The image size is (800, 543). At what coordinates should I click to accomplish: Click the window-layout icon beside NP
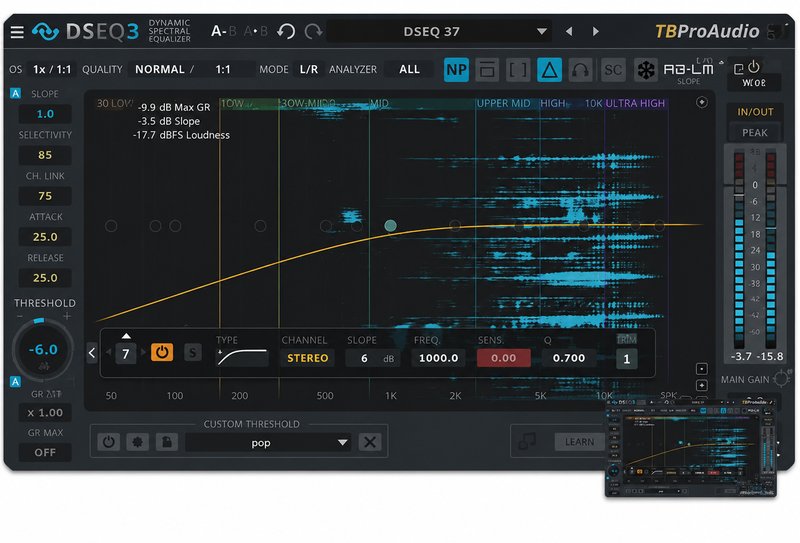tap(487, 70)
